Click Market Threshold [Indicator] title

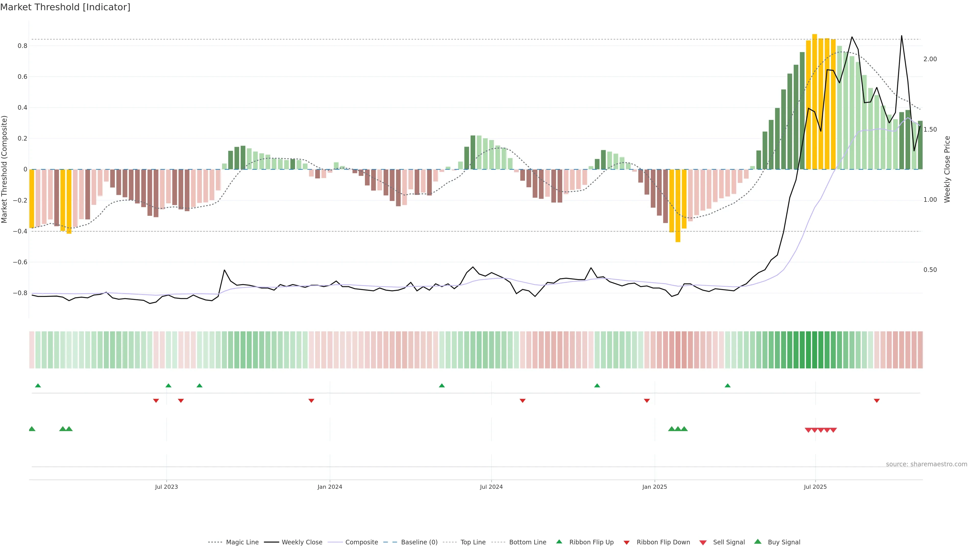(x=65, y=7)
